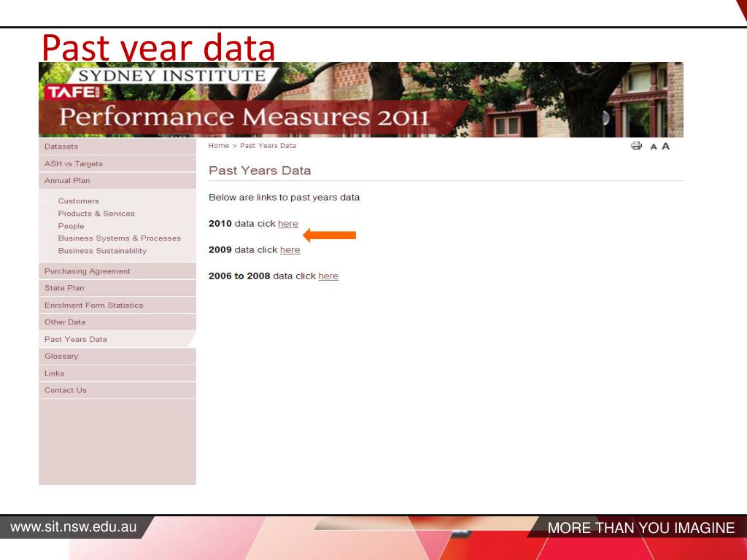Open Customers sub-item

tap(78, 201)
